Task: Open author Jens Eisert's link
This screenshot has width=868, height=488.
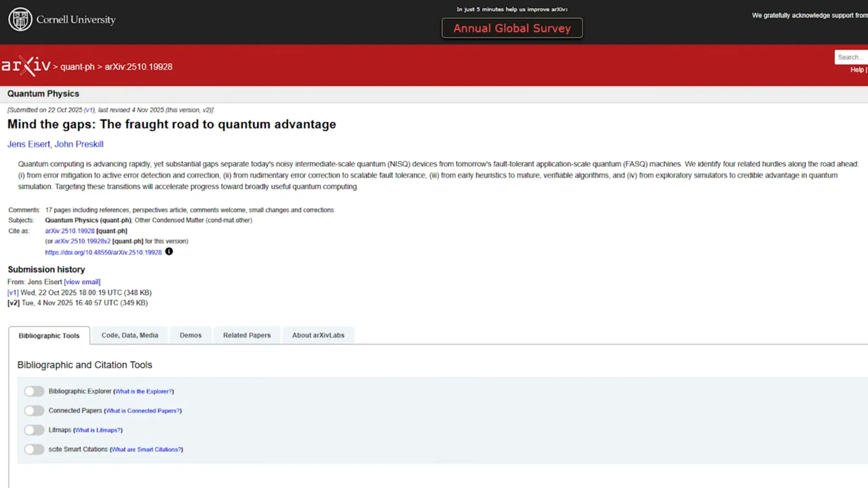Action: (x=28, y=144)
